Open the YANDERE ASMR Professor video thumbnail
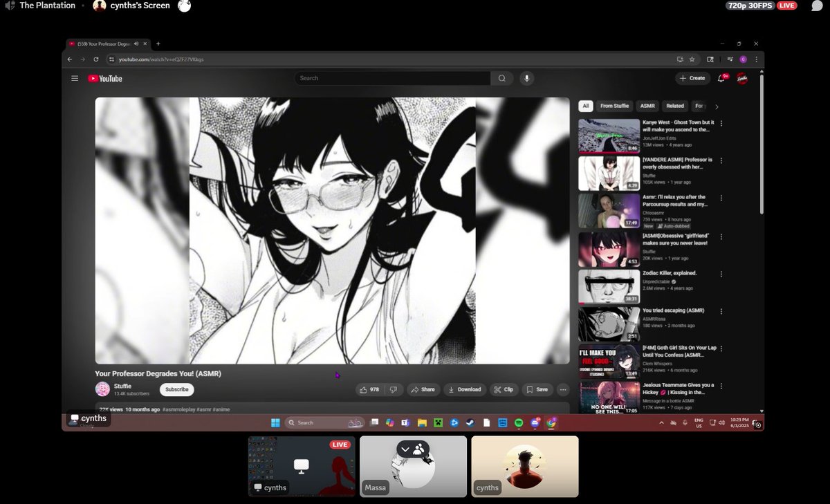830x504 pixels. 609,173
